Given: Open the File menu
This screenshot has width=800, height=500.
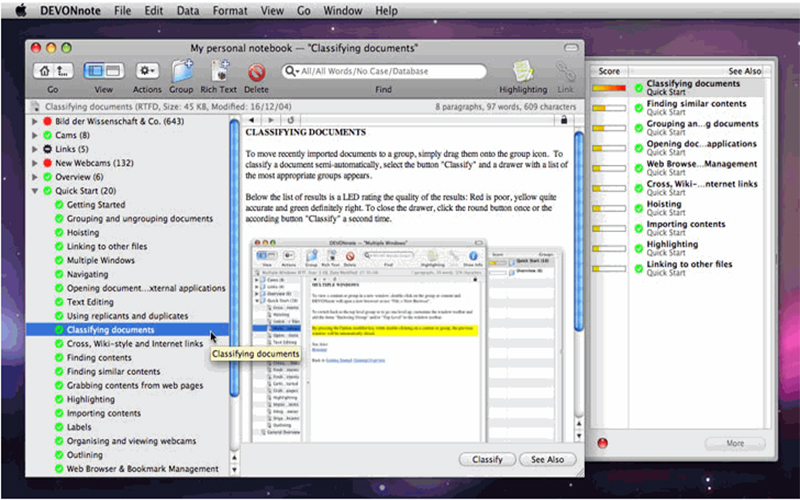Looking at the screenshot, I should (x=122, y=10).
